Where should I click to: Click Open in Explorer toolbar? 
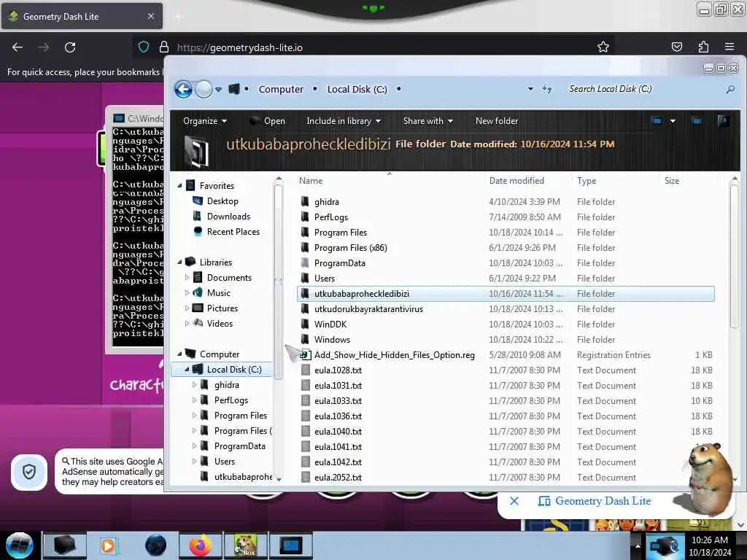(268, 121)
